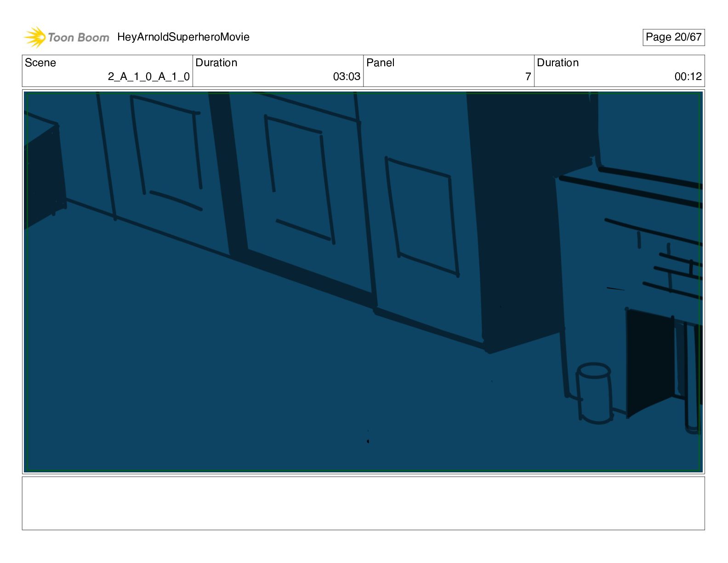
Task: Select the panel duration value 00:12
Action: click(688, 77)
